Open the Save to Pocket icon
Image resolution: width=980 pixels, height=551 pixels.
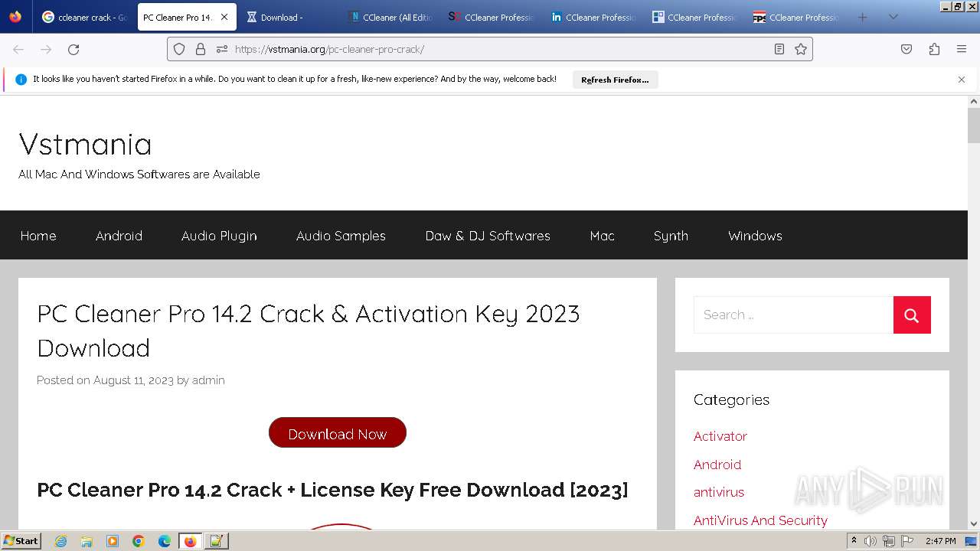pyautogui.click(x=906, y=49)
